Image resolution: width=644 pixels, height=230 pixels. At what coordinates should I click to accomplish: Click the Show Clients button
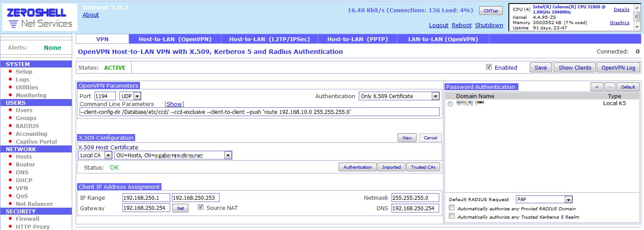[575, 67]
